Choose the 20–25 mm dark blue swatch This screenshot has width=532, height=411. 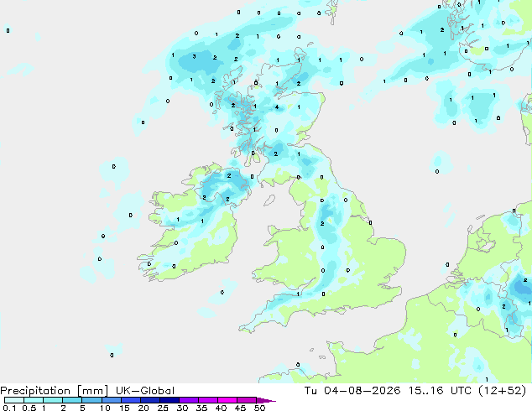pyautogui.click(x=150, y=400)
